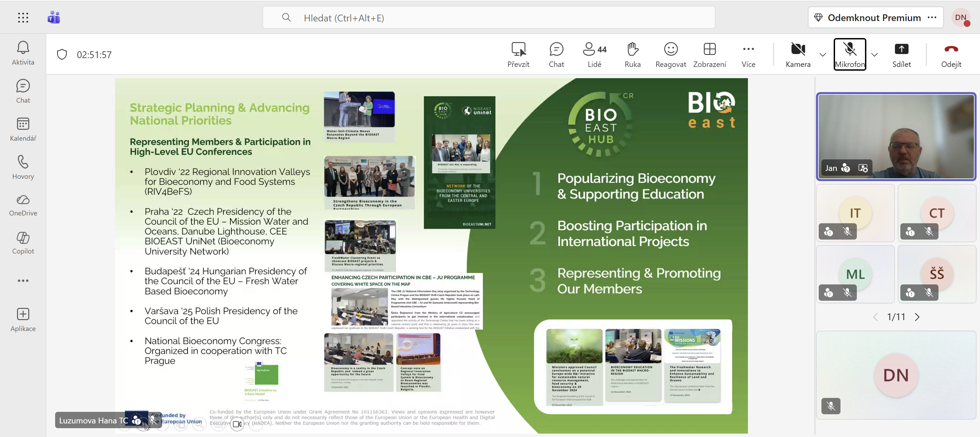This screenshot has height=437, width=980.
Task: Unmute with the Mikrofon button
Action: pyautogui.click(x=850, y=55)
